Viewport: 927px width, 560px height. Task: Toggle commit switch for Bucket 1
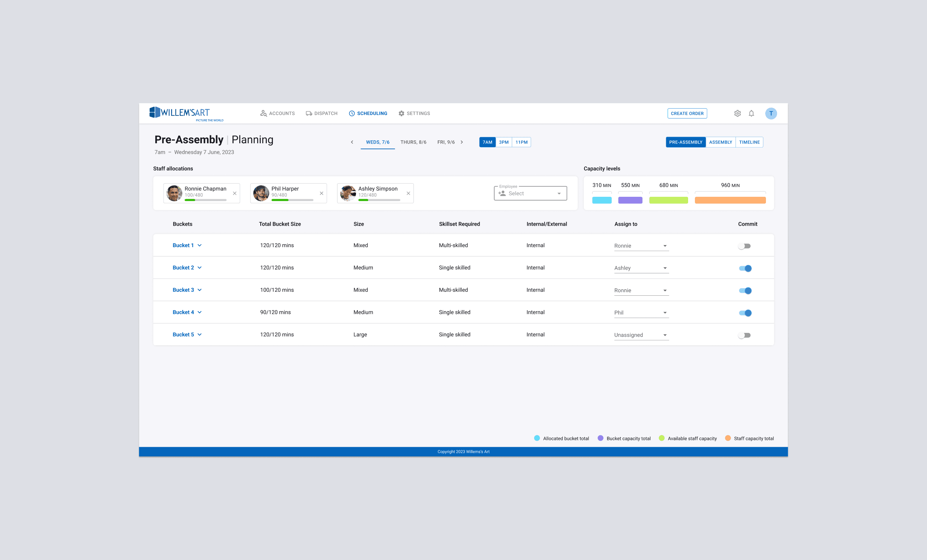(x=744, y=246)
